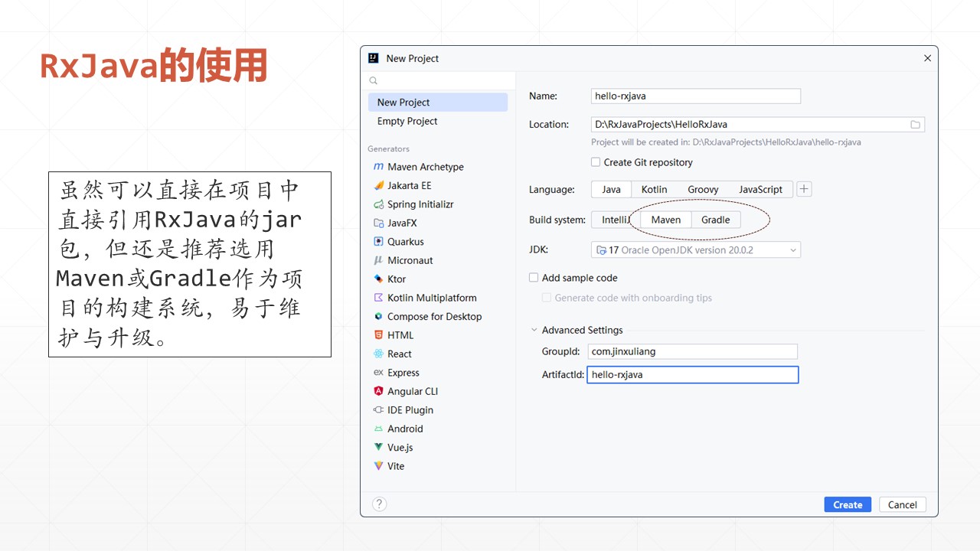Open help with the question mark icon
This screenshot has width=980, height=551.
click(379, 504)
